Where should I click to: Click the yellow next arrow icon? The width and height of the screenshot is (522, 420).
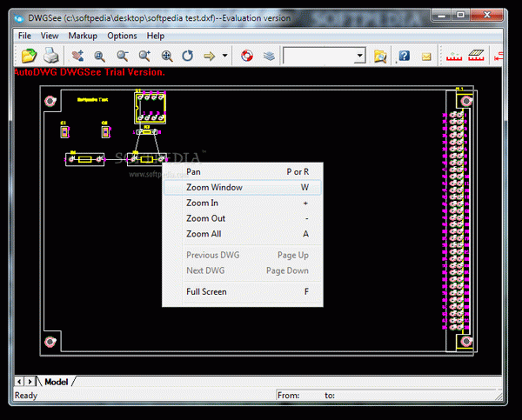210,56
